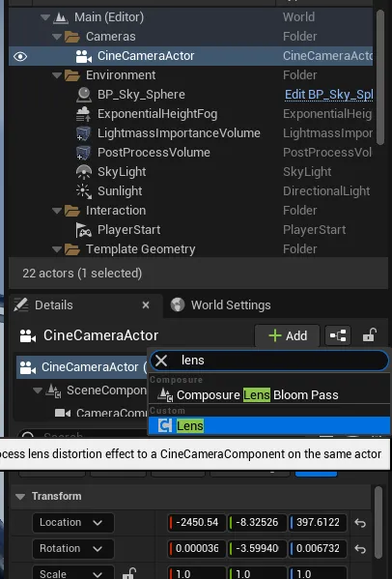Edit Rotation Z value 0.006732
This screenshot has height=579, width=392.
click(318, 548)
